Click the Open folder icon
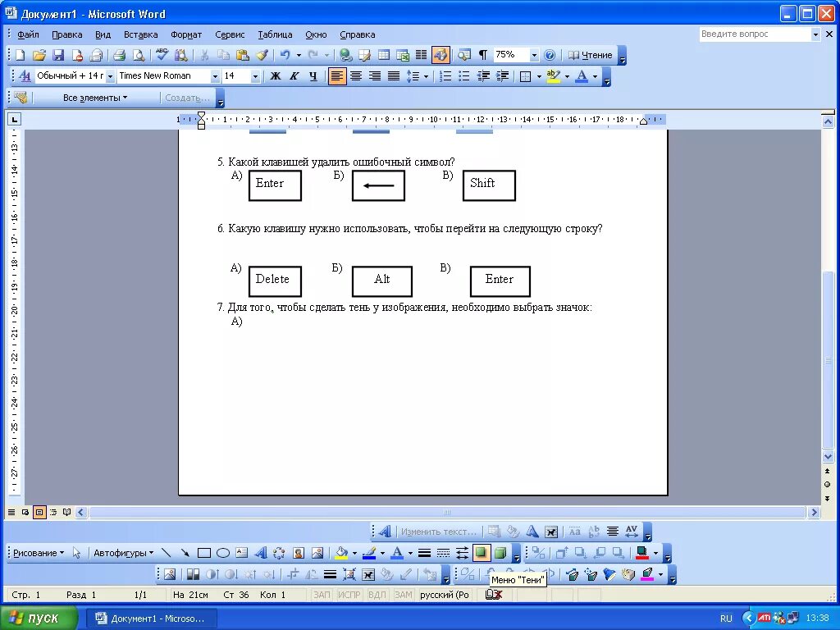 pyautogui.click(x=39, y=55)
